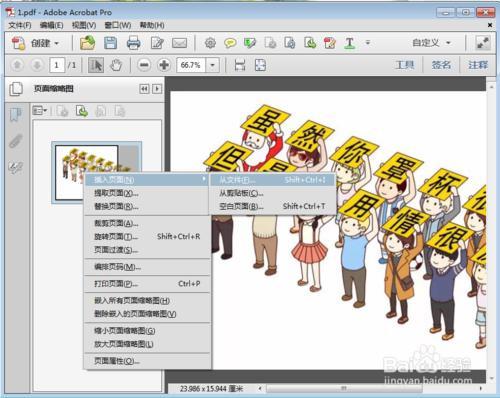Image resolution: width=500 pixels, height=398 pixels.
Task: Click the Print icon
Action: coord(133,43)
